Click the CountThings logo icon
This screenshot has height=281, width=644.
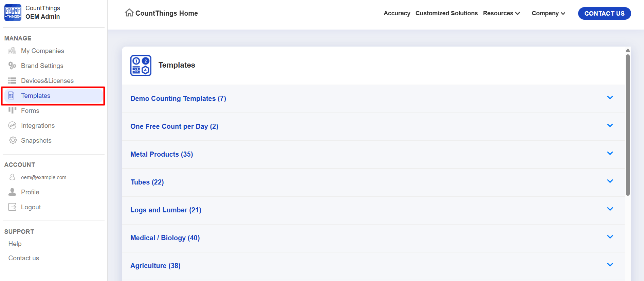coord(13,13)
